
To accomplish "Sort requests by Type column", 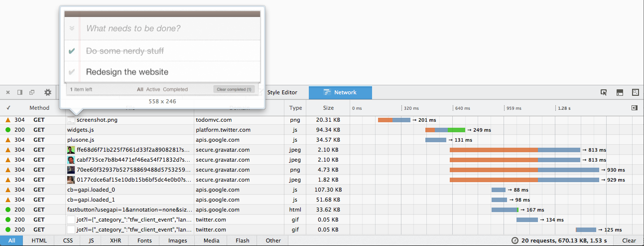I will (295, 107).
